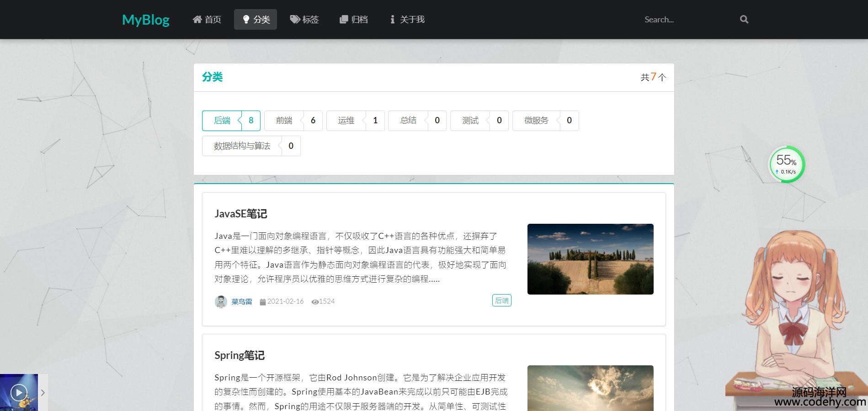Open the 首页 home menu item
The width and height of the screenshot is (868, 411).
pos(207,19)
